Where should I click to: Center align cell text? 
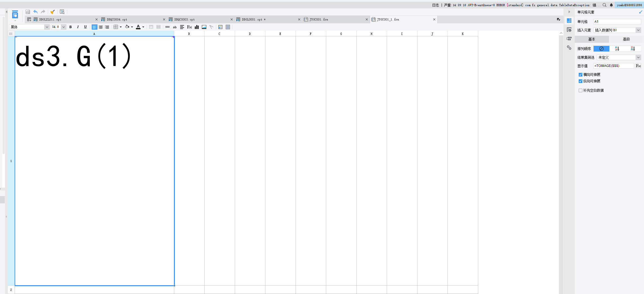[101, 27]
